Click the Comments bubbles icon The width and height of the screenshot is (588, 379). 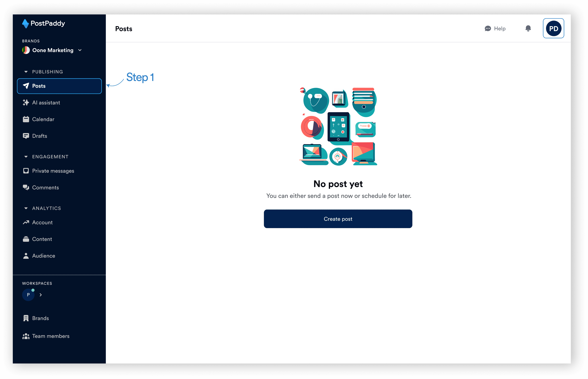[26, 187]
